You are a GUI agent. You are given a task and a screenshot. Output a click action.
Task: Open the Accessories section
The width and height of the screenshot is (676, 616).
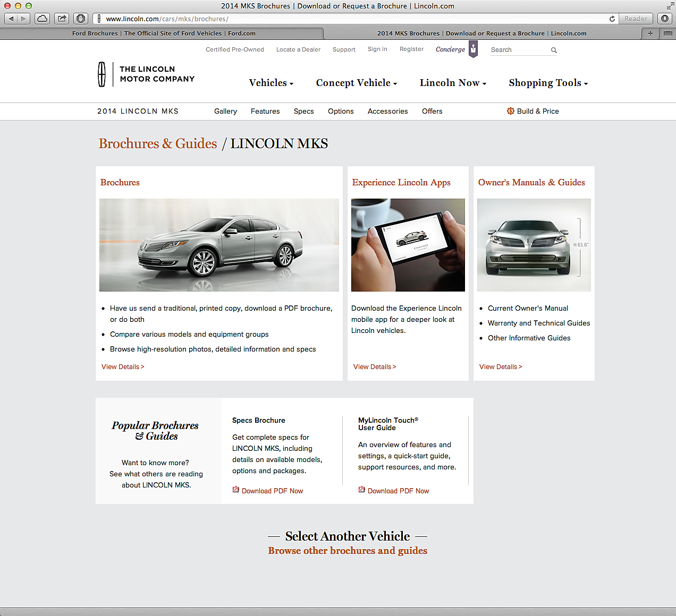pos(388,111)
